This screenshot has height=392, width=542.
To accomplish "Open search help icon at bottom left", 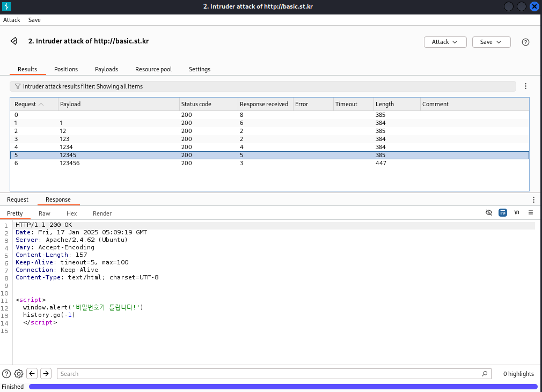I will 6,374.
